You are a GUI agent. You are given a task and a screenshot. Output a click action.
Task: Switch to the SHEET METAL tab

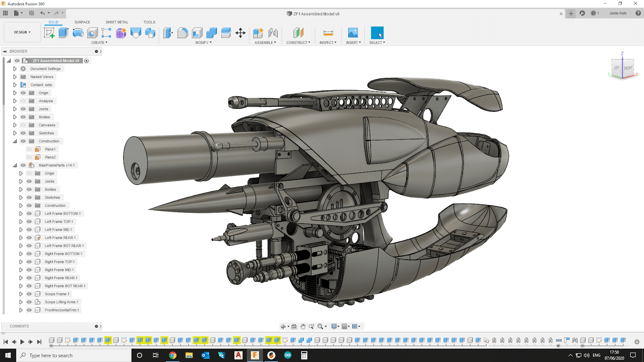click(117, 22)
